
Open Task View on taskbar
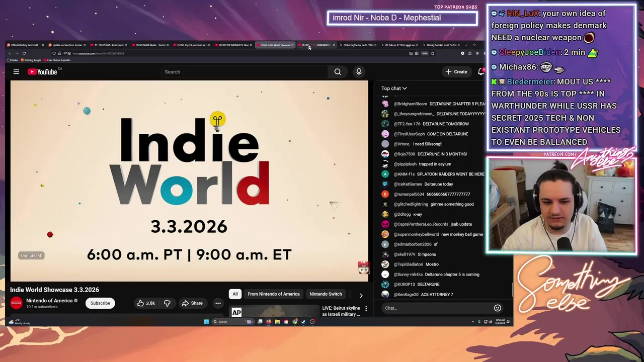(x=260, y=322)
